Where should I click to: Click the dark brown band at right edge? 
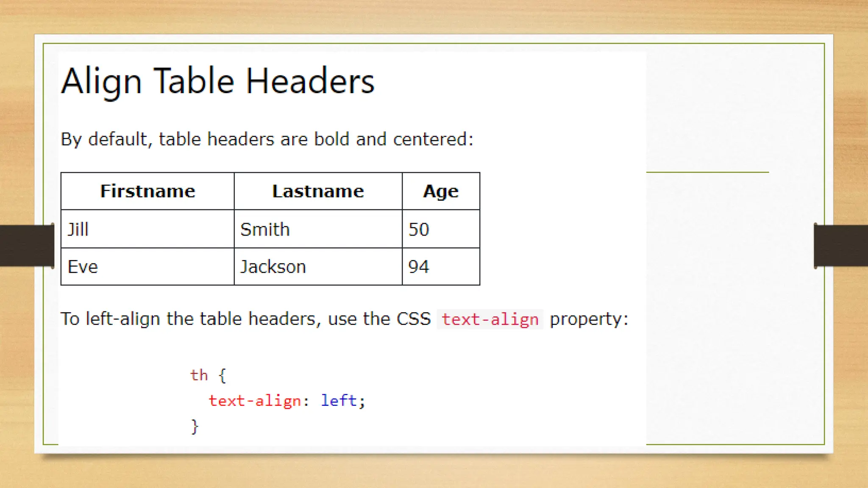click(841, 246)
